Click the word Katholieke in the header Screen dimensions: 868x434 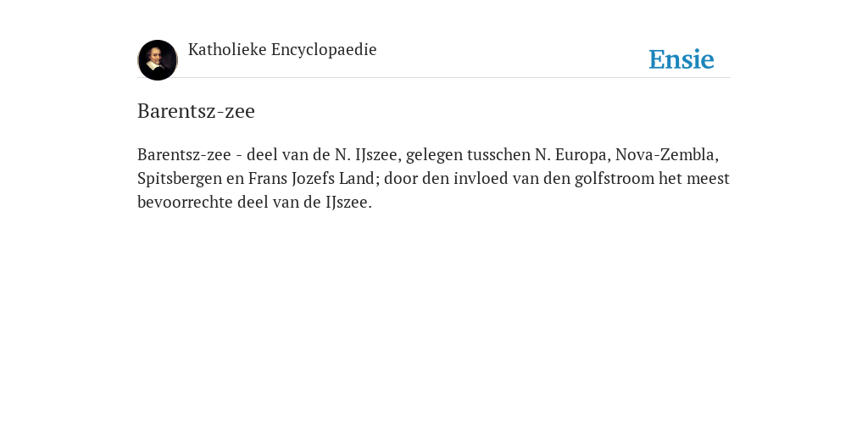click(x=227, y=50)
